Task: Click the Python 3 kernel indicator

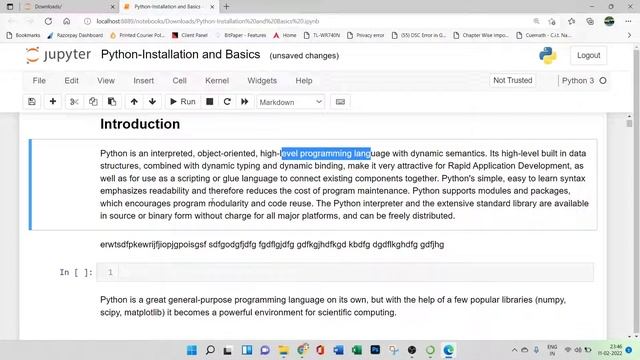Action: [584, 81]
